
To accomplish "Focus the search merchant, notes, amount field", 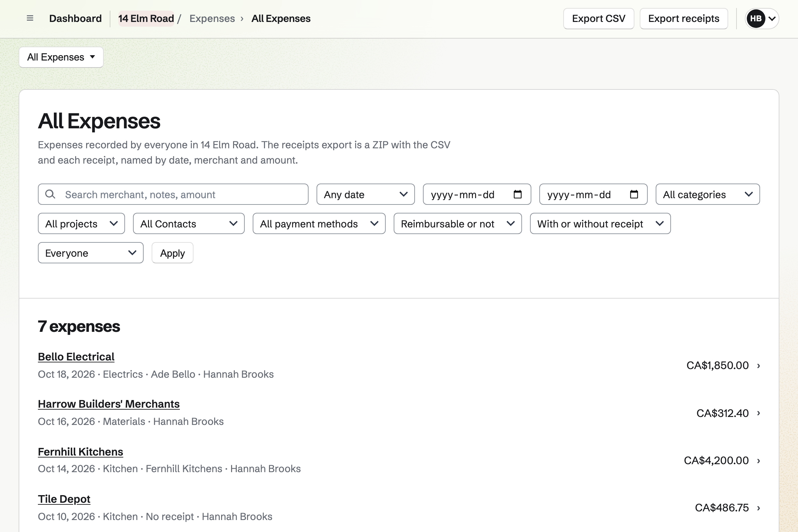I will point(173,194).
